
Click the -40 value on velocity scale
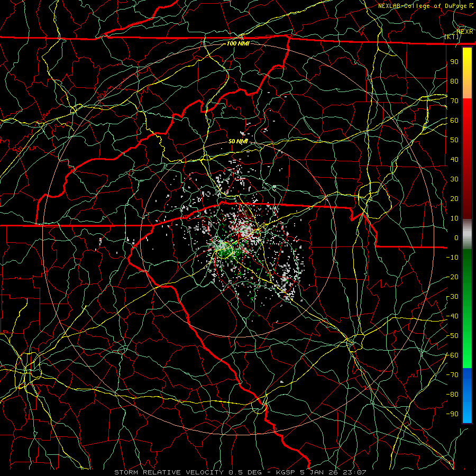[x=452, y=316]
